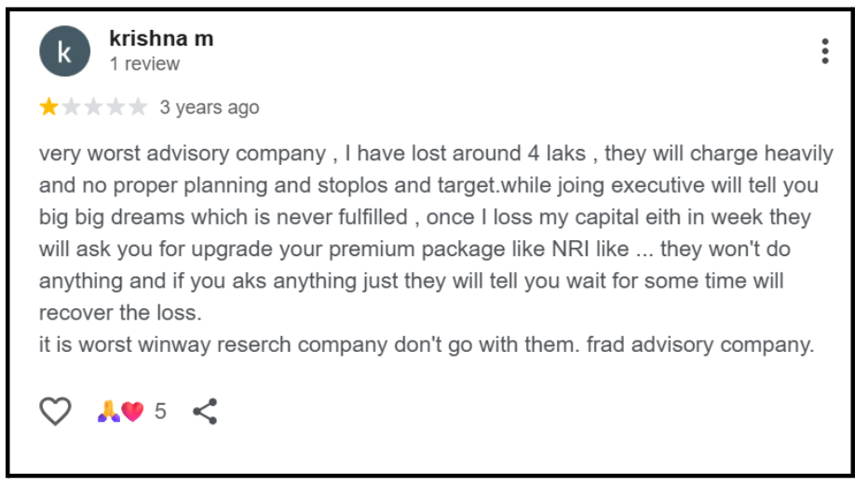Click the heart like icon
This screenshot has height=487, width=868.
pos(55,411)
